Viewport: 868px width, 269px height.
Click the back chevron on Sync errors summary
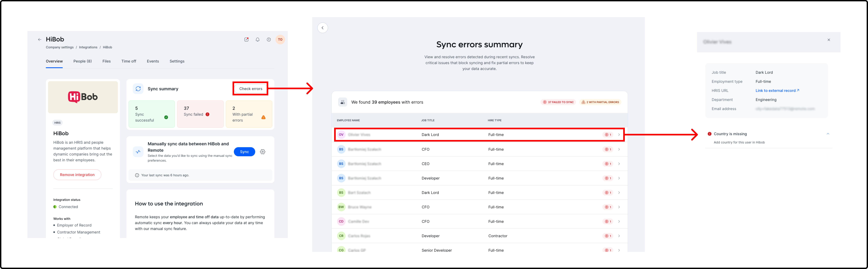coord(323,28)
